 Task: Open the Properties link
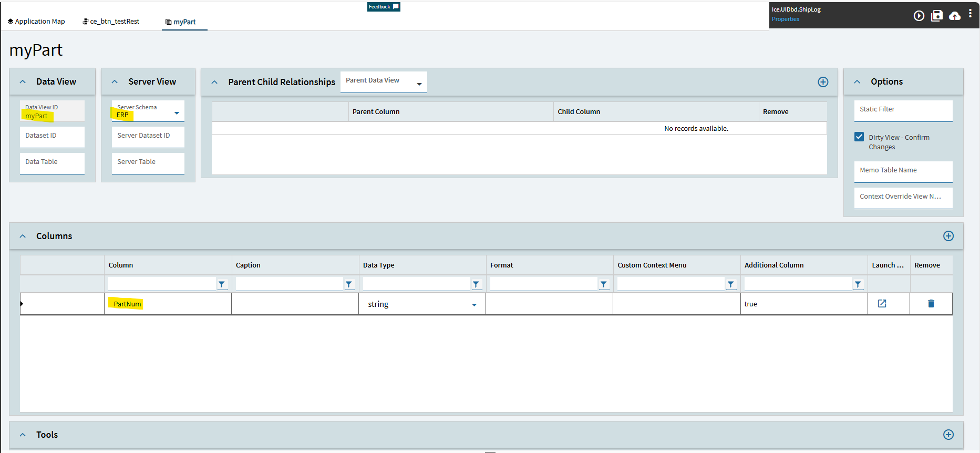pyautogui.click(x=785, y=19)
